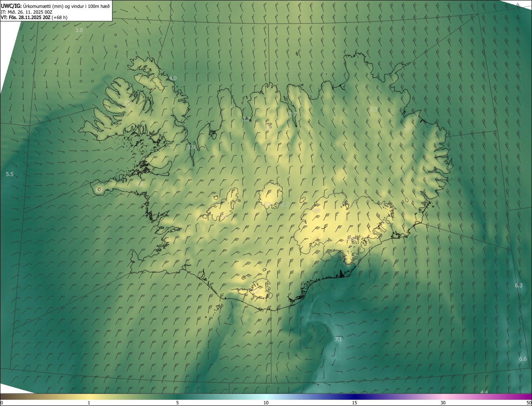Click the color scale tick label 50

(529, 403)
